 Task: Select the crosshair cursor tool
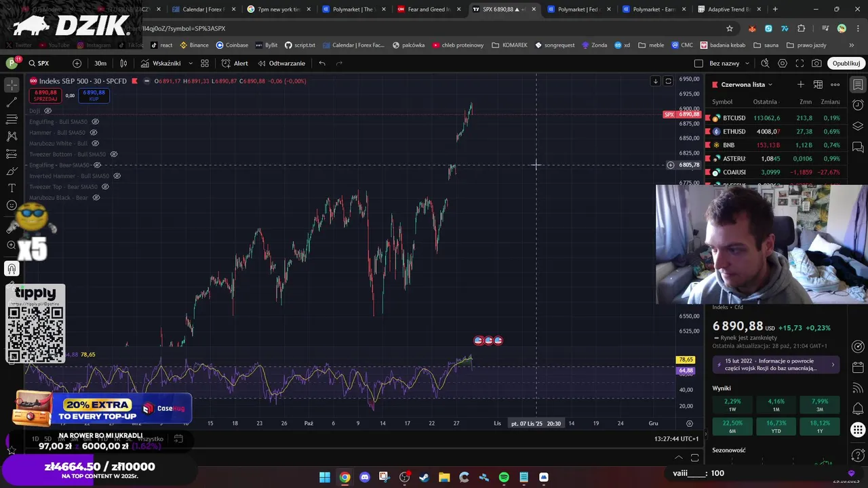12,85
